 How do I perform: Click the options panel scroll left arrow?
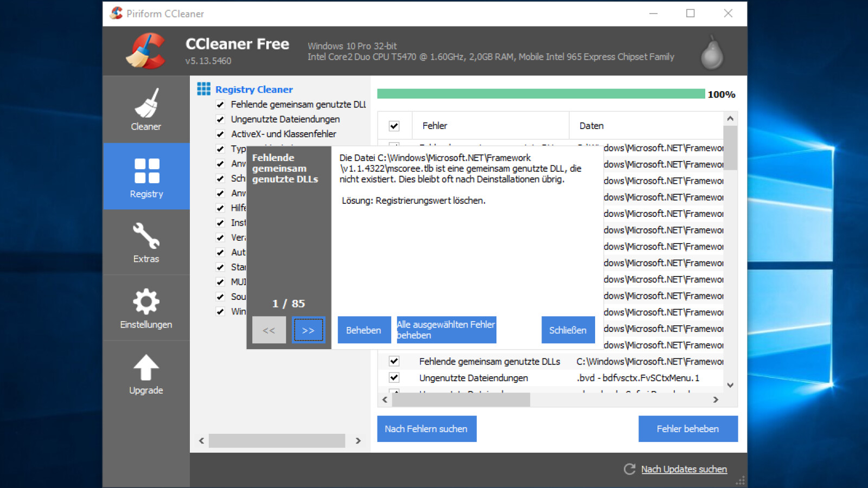click(x=201, y=441)
